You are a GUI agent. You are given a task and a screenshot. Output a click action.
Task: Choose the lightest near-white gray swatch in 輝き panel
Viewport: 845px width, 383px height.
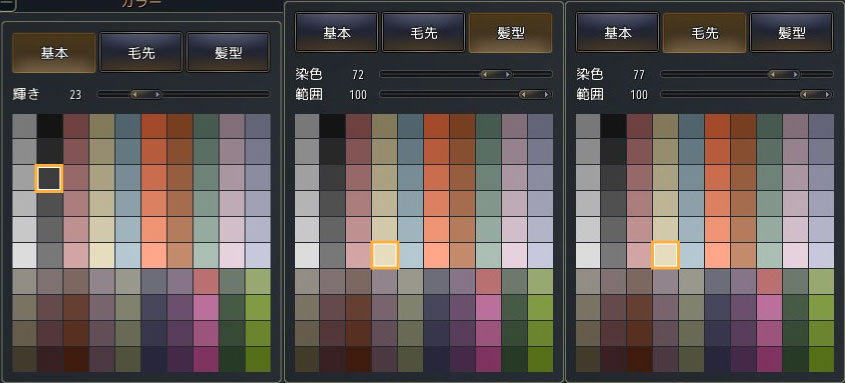[x=24, y=255]
